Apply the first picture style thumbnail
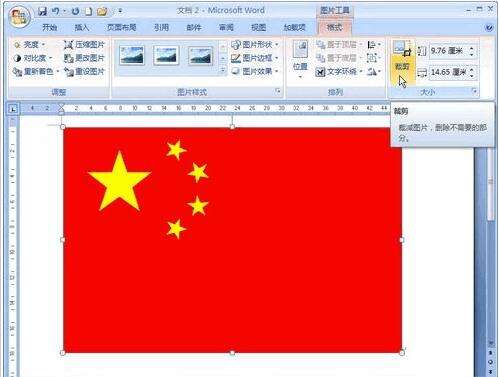499x377 pixels. click(132, 55)
